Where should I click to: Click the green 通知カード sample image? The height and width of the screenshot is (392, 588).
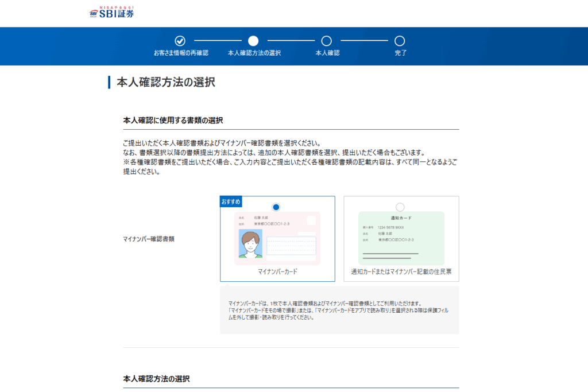coord(401,238)
